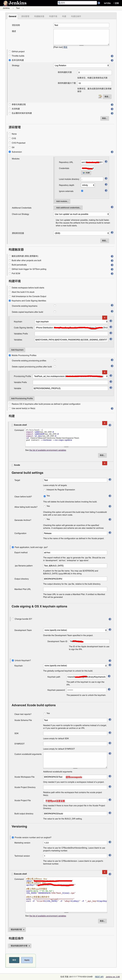
Task: Open the login.keychain Keychain dropdown
Action: (x=72, y=321)
